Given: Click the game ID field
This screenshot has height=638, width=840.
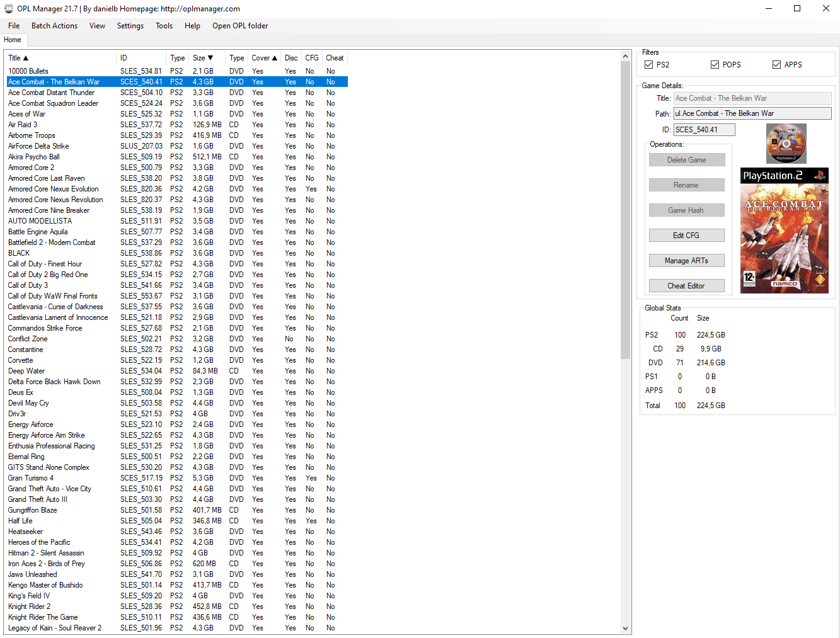Looking at the screenshot, I should (x=705, y=130).
